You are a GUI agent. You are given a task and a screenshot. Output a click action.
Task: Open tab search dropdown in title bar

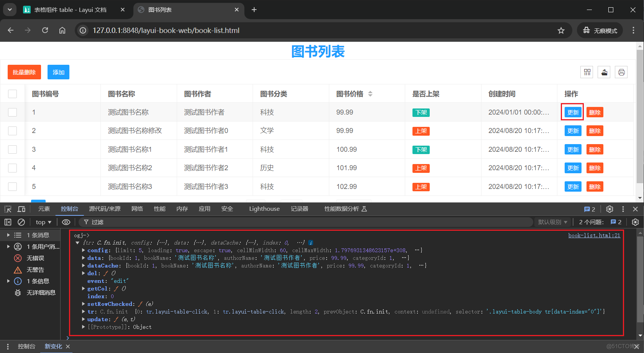10,10
